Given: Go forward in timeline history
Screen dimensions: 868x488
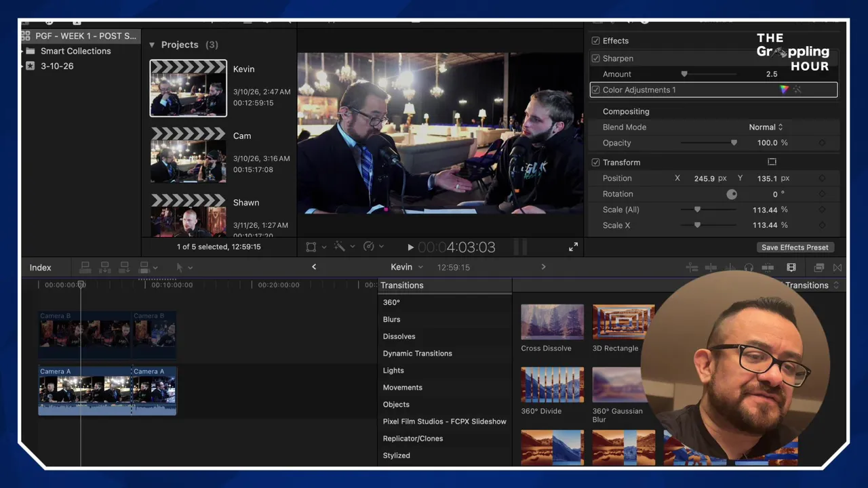Looking at the screenshot, I should pyautogui.click(x=543, y=267).
